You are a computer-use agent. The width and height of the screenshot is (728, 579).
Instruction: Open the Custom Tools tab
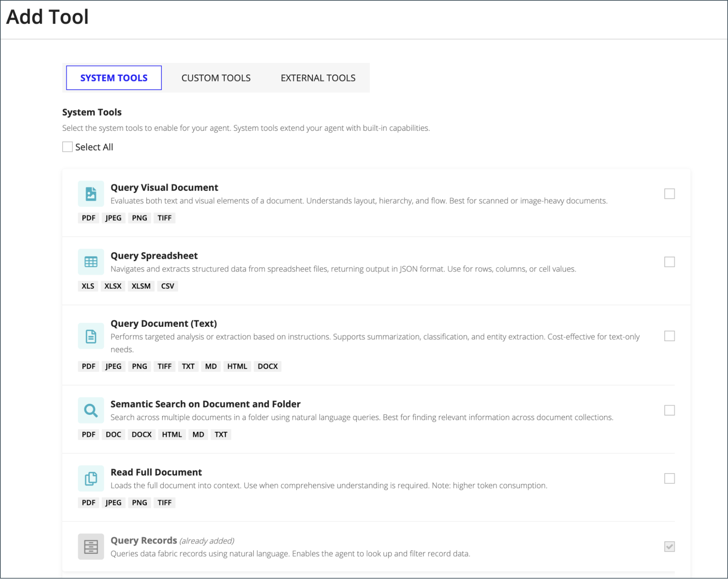(x=216, y=78)
